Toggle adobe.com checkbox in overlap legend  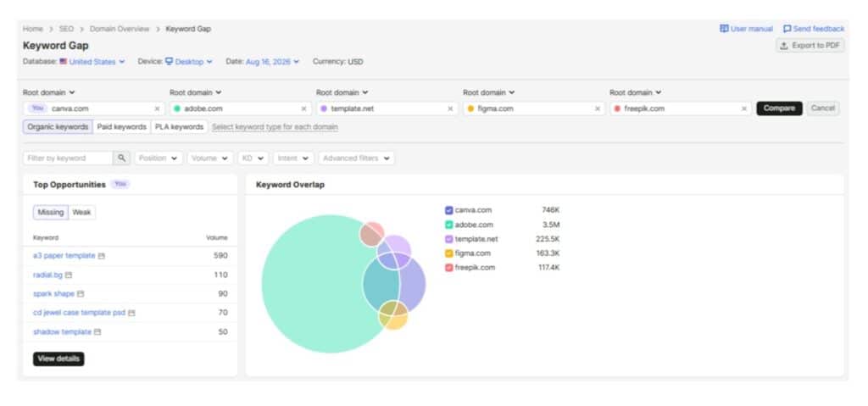pos(449,225)
